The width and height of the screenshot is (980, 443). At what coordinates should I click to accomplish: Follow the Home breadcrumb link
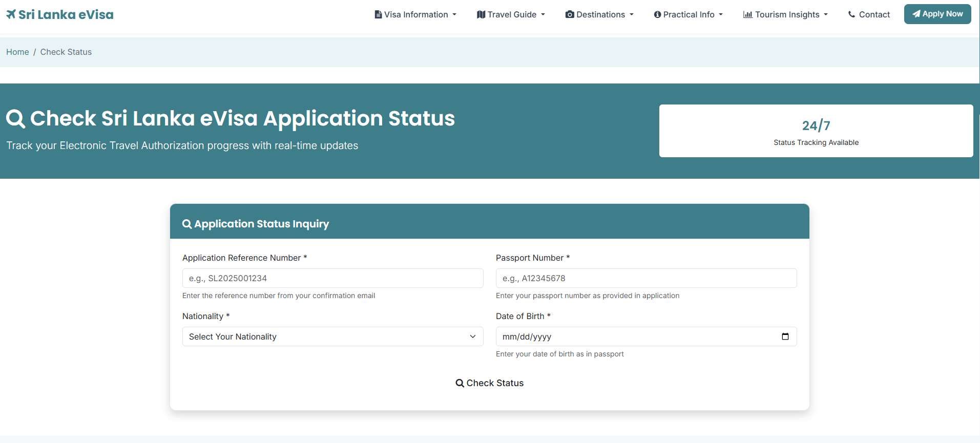17,52
